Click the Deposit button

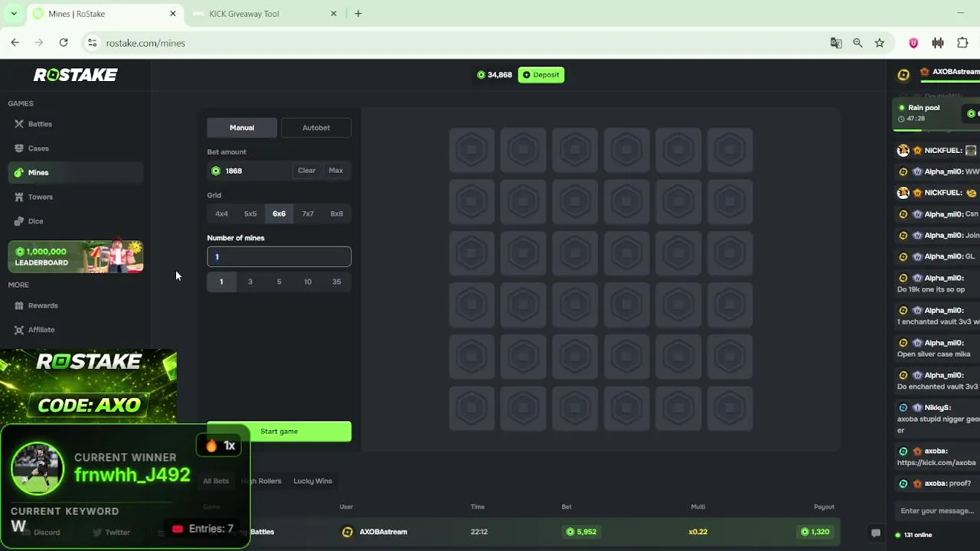point(541,75)
